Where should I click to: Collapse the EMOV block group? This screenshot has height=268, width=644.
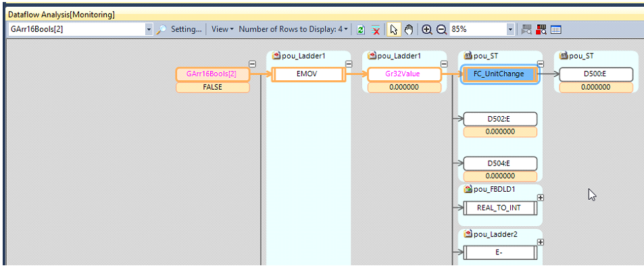pyautogui.click(x=349, y=63)
